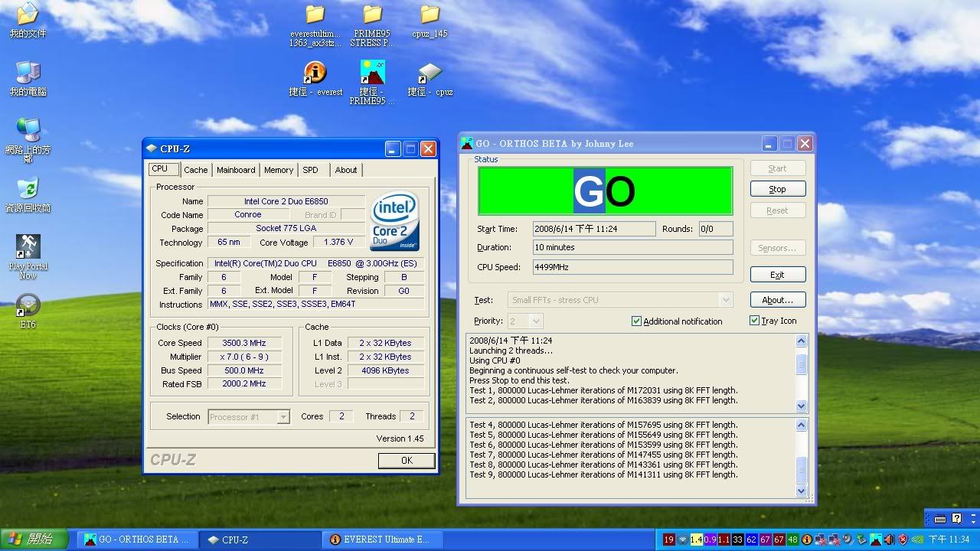This screenshot has width=980, height=551.
Task: Switch to the Cache tab
Action: (196, 170)
